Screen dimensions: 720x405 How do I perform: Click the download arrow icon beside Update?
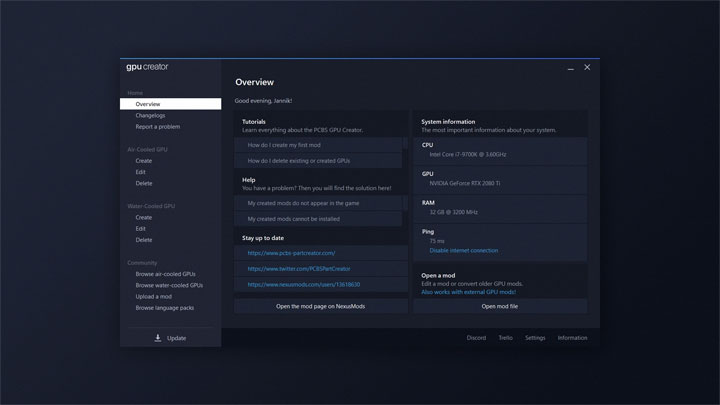157,338
